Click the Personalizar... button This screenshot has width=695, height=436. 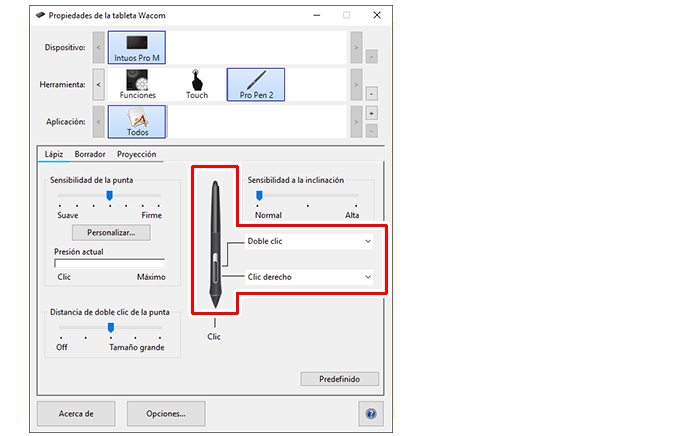[x=110, y=232]
